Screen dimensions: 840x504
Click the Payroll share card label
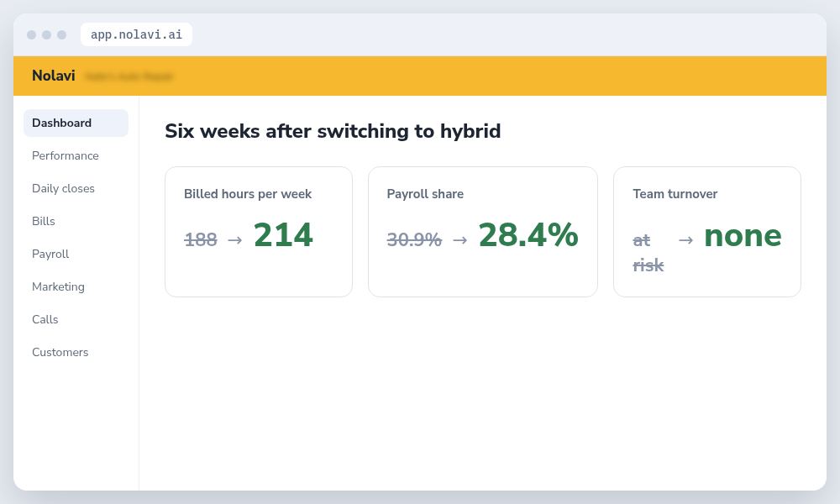tap(425, 194)
